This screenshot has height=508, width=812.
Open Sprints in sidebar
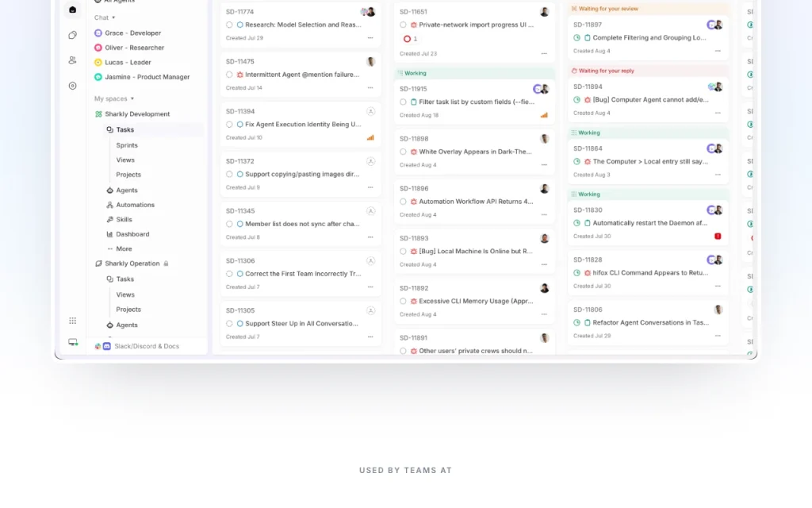point(127,145)
